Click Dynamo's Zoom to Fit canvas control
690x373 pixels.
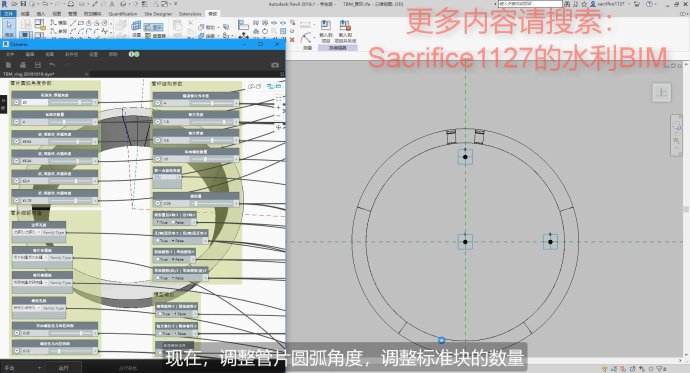[279, 99]
